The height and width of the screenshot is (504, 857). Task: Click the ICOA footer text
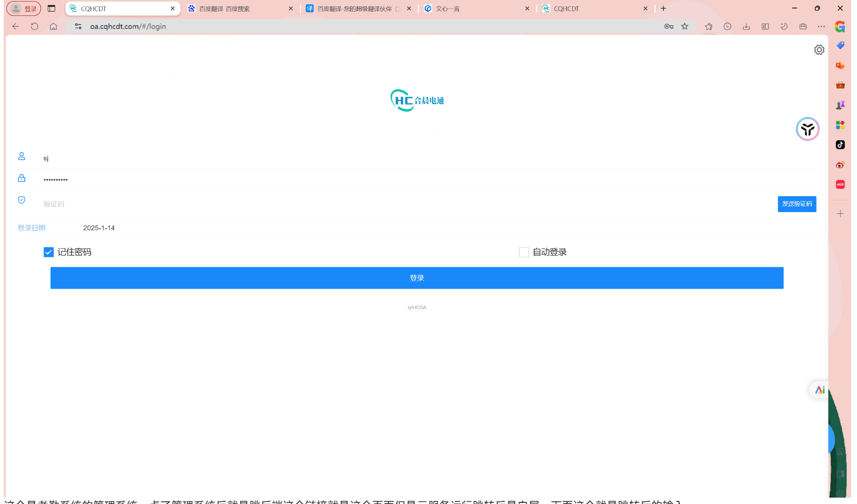[417, 308]
